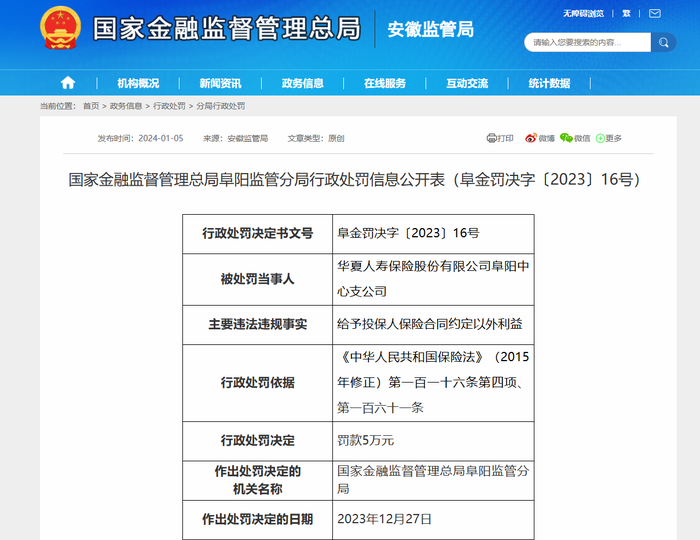Click the 安徽监管局 header title
700x540 pixels.
(430, 29)
